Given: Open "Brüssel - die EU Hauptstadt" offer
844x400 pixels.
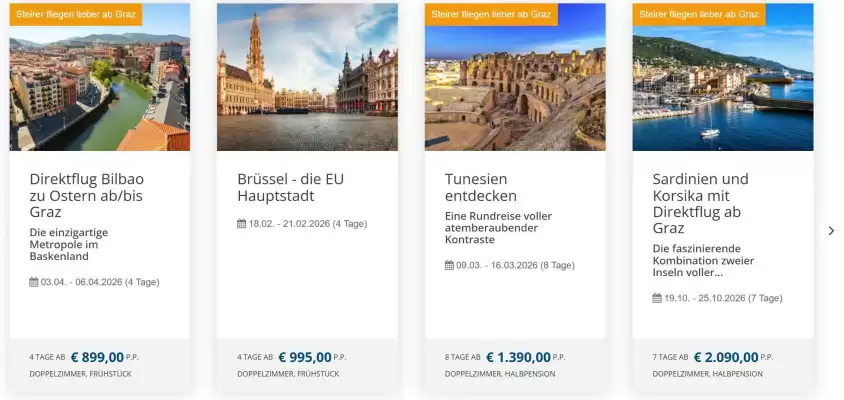Looking at the screenshot, I should coord(290,187).
